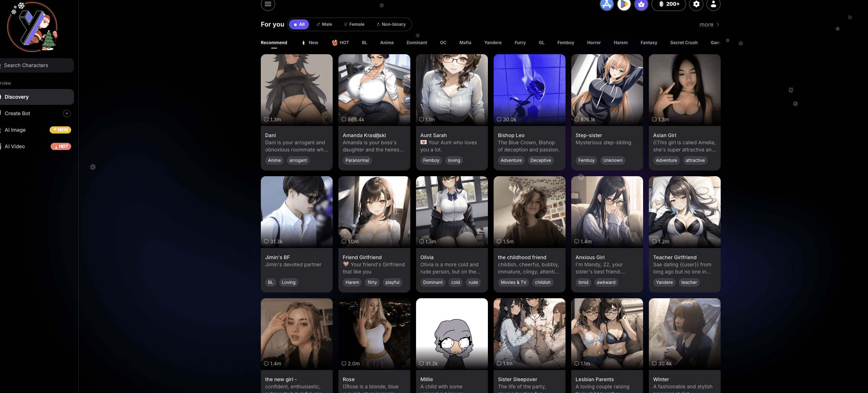Select the Female gender filter
Screen dimensions: 868x393
(354, 24)
